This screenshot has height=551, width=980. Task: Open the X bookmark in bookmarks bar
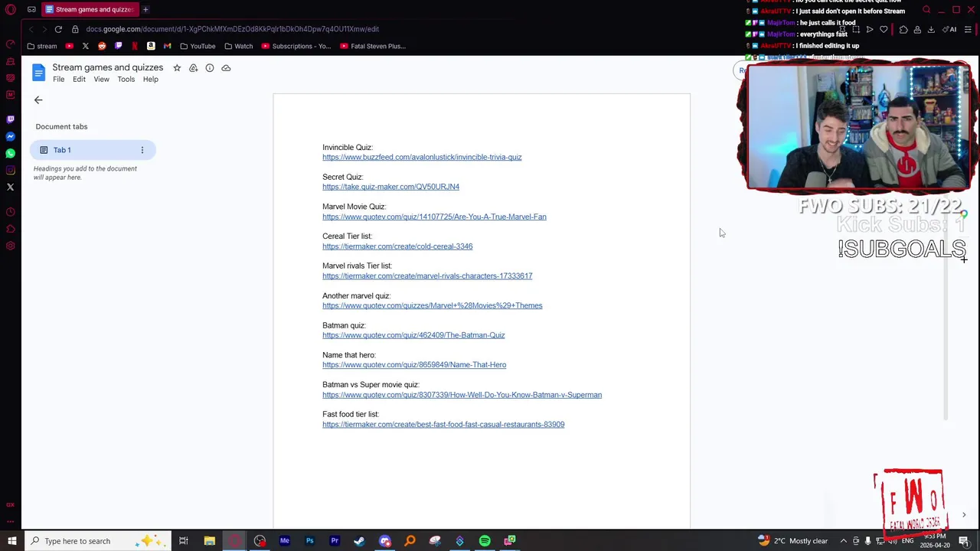coord(86,46)
